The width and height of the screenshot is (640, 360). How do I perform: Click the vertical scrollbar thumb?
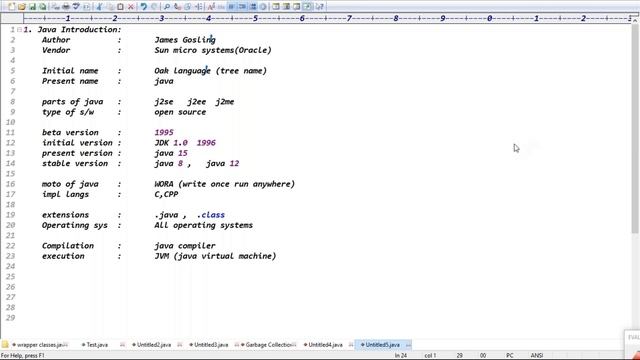click(x=636, y=129)
